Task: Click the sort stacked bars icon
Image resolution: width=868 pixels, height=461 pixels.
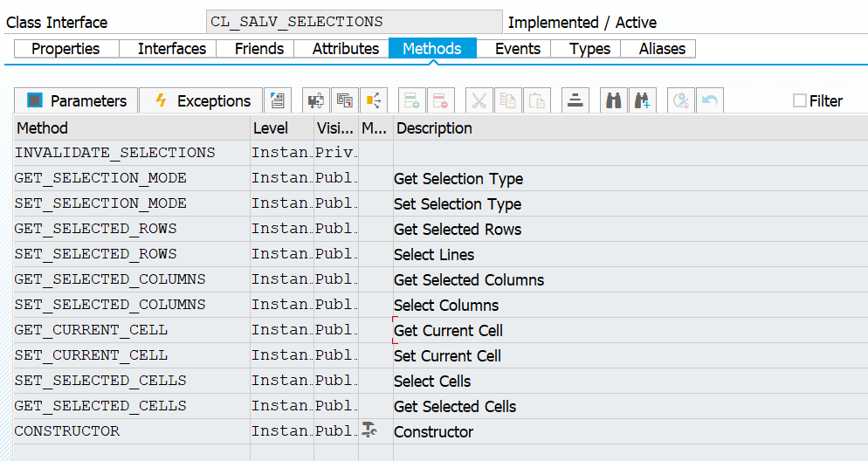Action: [575, 100]
